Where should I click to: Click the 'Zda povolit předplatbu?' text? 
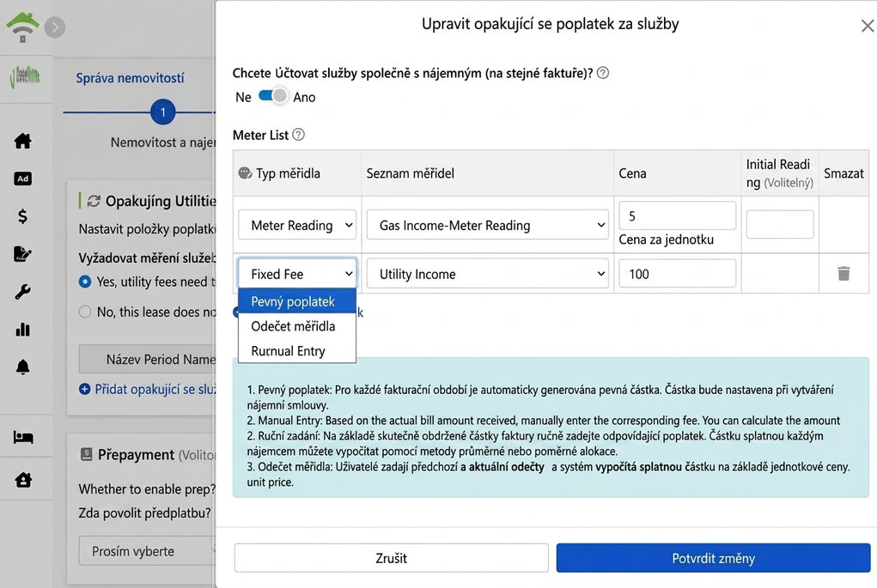point(144,512)
